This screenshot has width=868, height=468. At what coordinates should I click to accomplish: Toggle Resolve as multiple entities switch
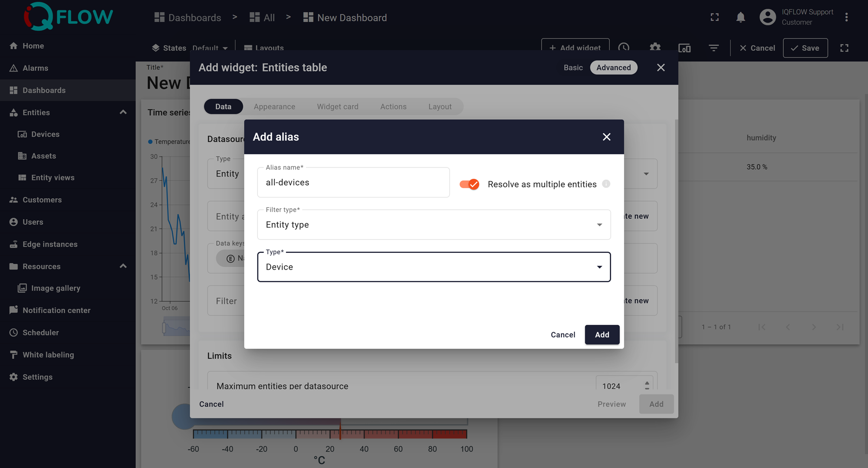(x=469, y=184)
